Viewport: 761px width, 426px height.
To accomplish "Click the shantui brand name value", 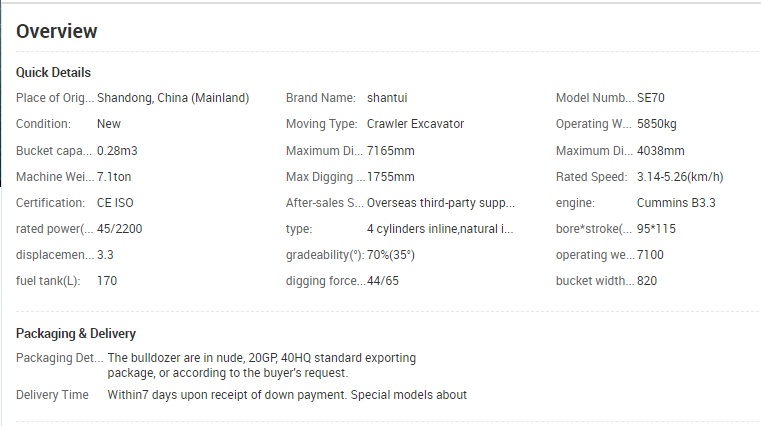I will [387, 98].
